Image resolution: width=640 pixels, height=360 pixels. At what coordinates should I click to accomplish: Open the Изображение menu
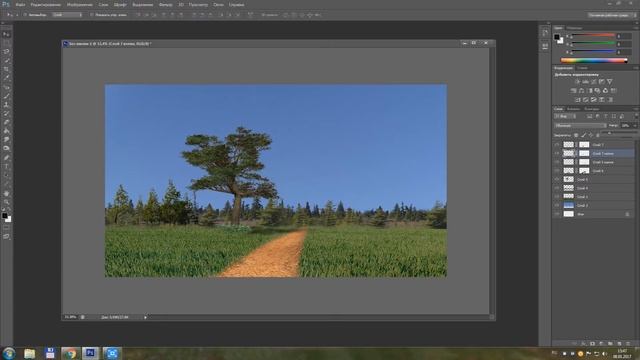pos(80,4)
